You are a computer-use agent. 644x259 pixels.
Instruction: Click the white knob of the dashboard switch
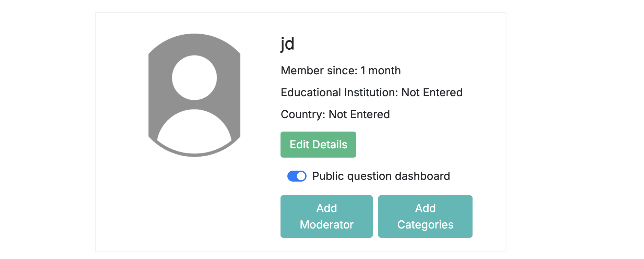click(x=301, y=176)
